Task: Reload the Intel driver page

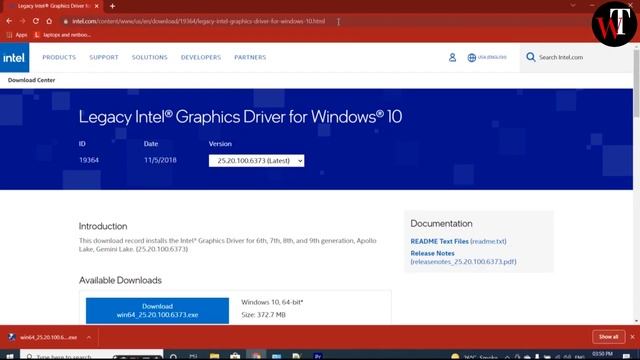Action: click(36, 21)
